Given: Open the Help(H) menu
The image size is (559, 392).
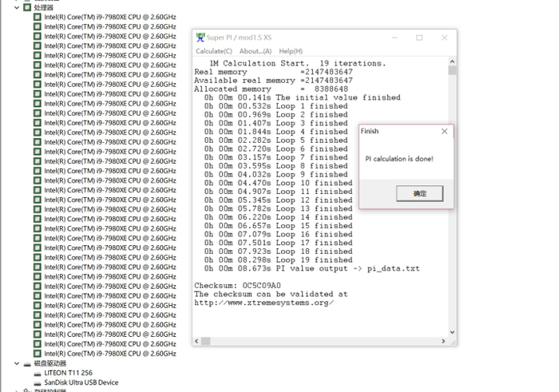Looking at the screenshot, I should [x=291, y=51].
